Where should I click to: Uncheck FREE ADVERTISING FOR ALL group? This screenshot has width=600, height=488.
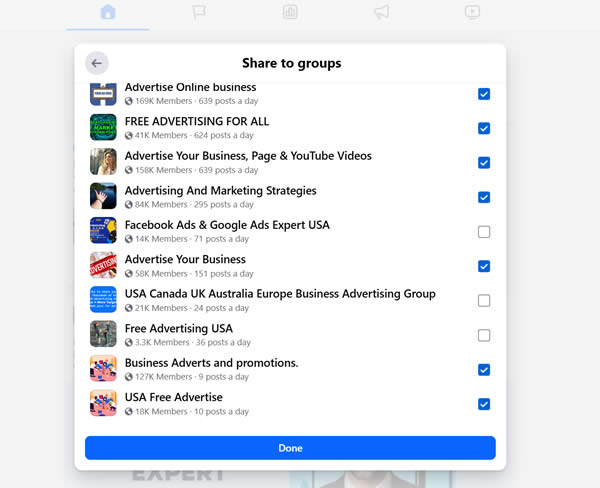[484, 128]
